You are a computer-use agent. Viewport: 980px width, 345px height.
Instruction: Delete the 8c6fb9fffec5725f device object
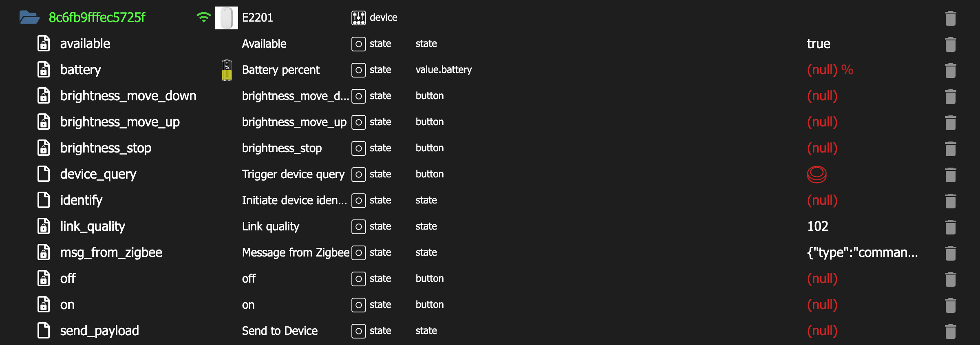pos(950,18)
